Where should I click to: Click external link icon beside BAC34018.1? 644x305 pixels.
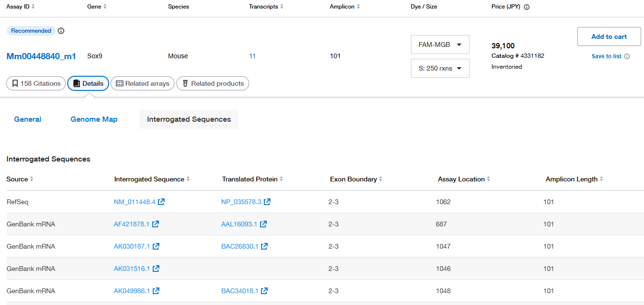point(264,291)
